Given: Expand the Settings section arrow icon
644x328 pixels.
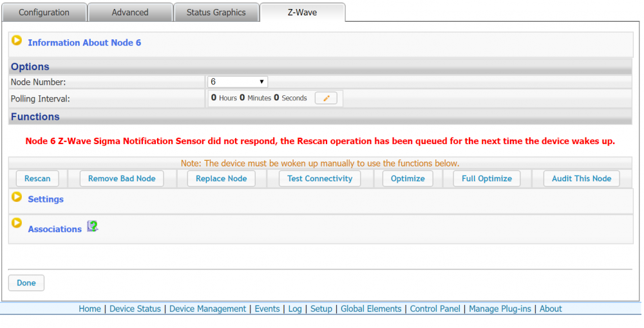Looking at the screenshot, I should (x=17, y=197).
